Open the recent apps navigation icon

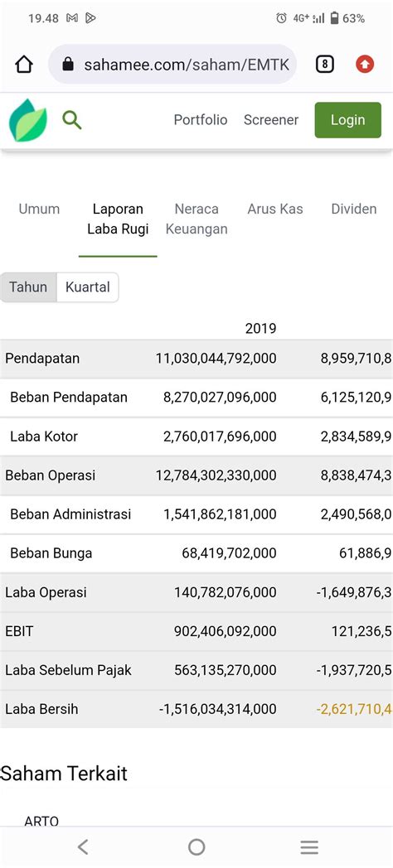[x=309, y=847]
